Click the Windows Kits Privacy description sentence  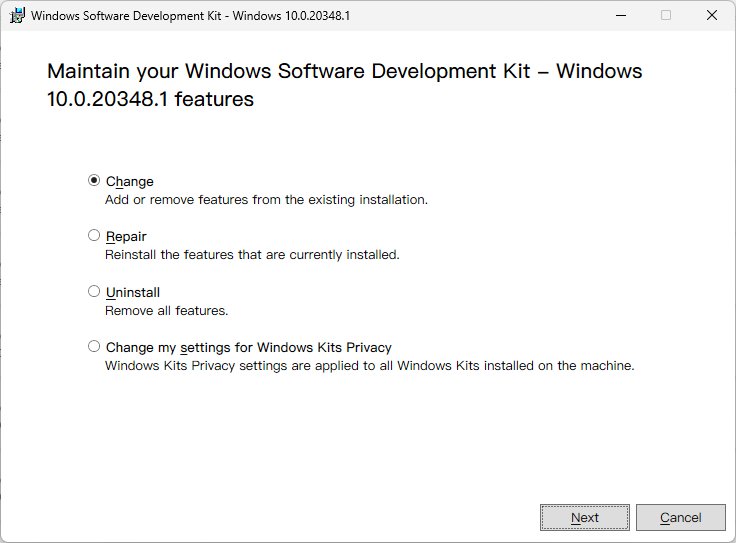click(x=370, y=366)
